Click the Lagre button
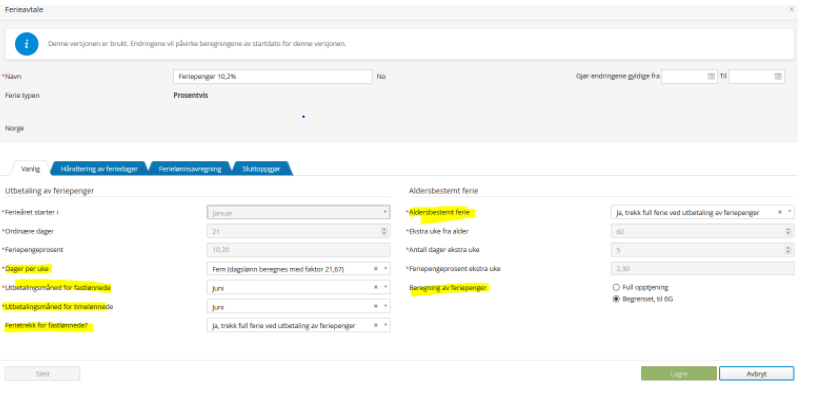The image size is (816, 398). coord(679,374)
